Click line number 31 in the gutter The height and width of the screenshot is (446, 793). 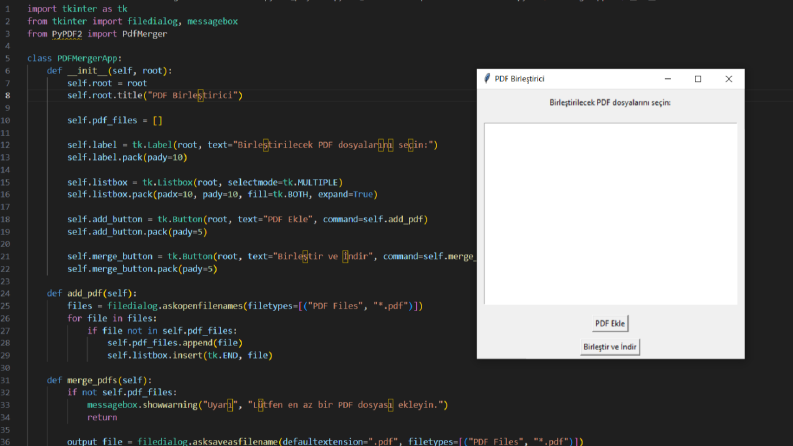click(x=6, y=380)
